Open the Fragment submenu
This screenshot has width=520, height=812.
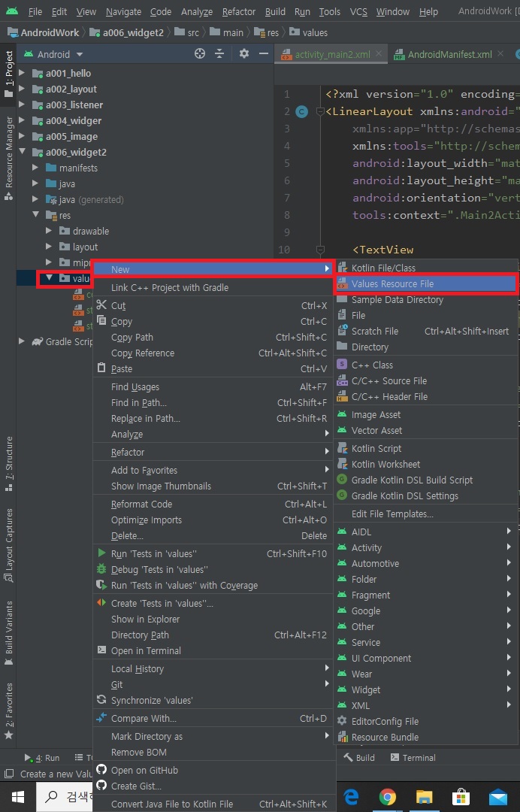pos(426,595)
